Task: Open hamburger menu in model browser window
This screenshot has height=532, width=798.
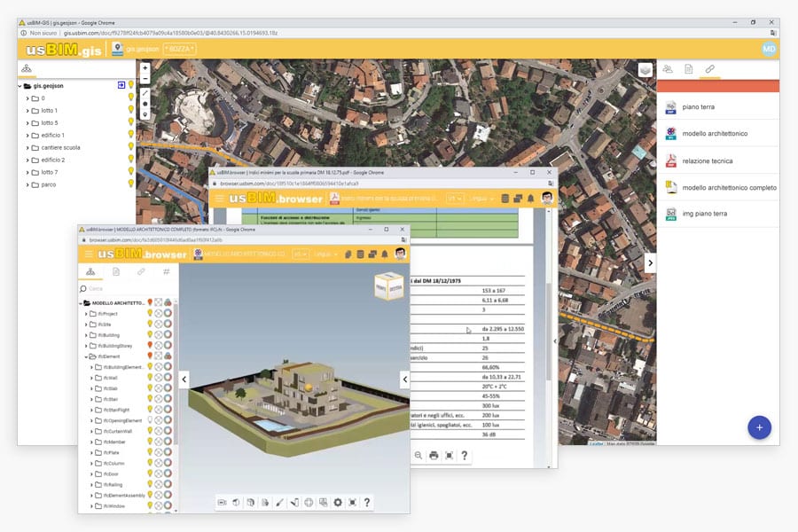Action: tap(89, 254)
